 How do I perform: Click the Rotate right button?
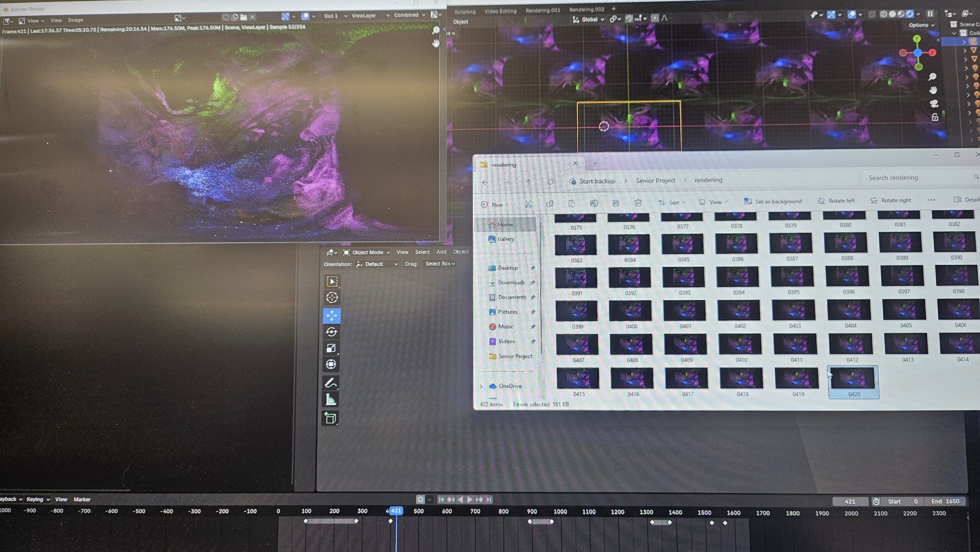tap(890, 200)
